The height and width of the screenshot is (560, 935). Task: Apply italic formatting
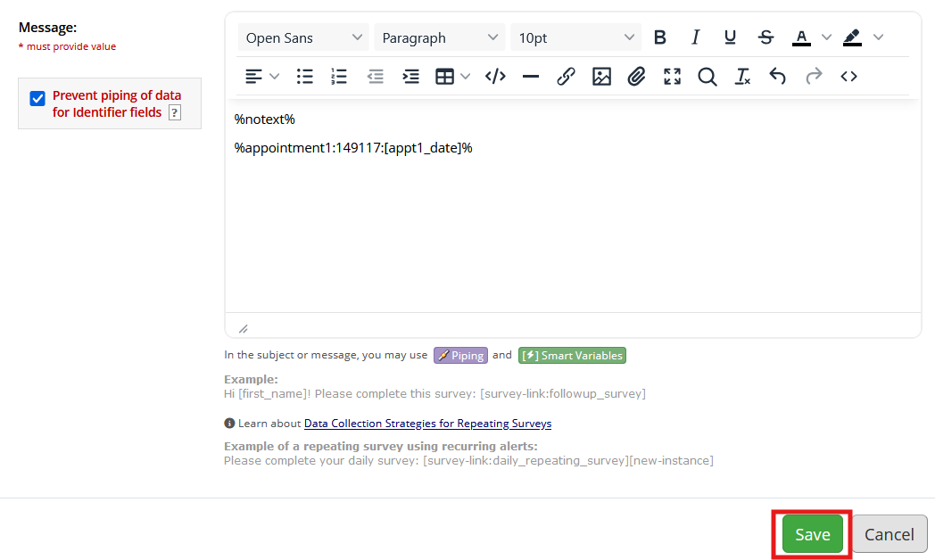(695, 37)
